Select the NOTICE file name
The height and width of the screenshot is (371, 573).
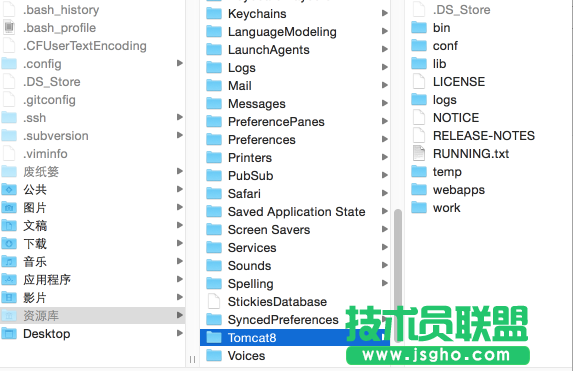(x=456, y=118)
